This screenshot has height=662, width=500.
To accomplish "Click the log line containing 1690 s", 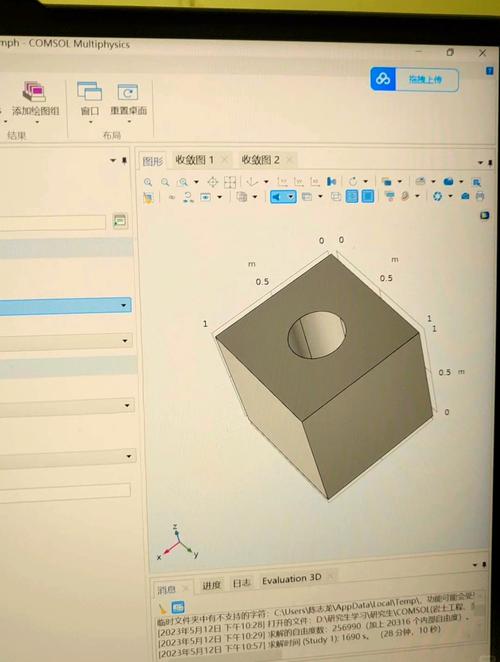I will [x=299, y=641].
